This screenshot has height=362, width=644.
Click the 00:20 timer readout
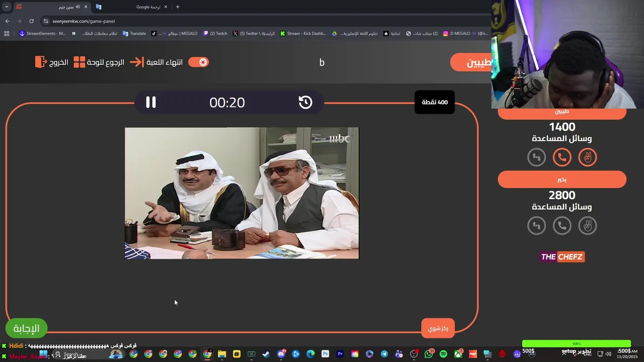[227, 103]
